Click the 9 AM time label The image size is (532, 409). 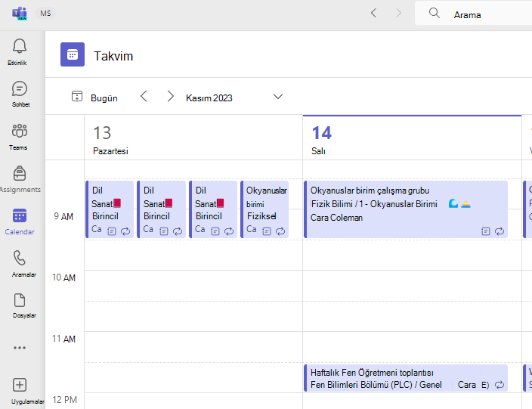coord(63,216)
